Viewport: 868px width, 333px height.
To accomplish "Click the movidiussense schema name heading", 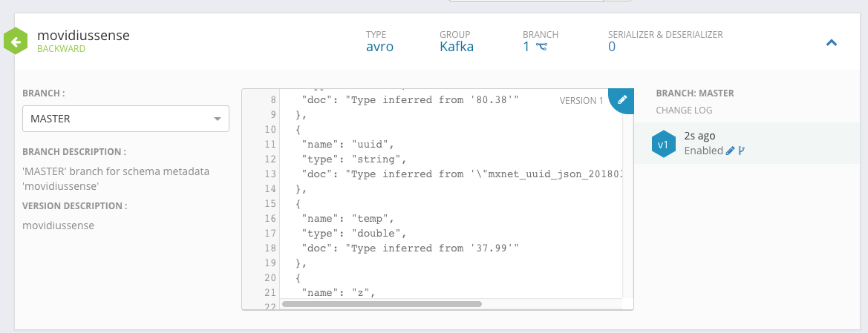I will click(x=84, y=35).
